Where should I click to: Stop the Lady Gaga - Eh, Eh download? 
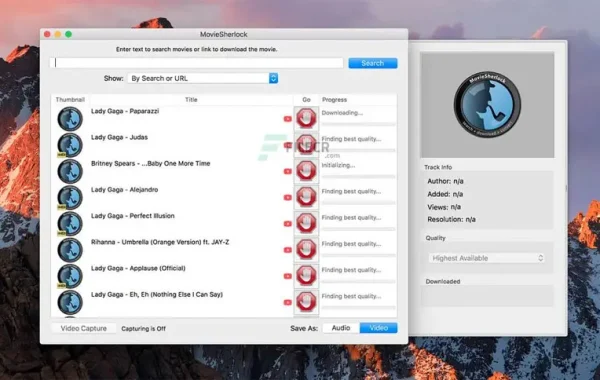(x=306, y=302)
